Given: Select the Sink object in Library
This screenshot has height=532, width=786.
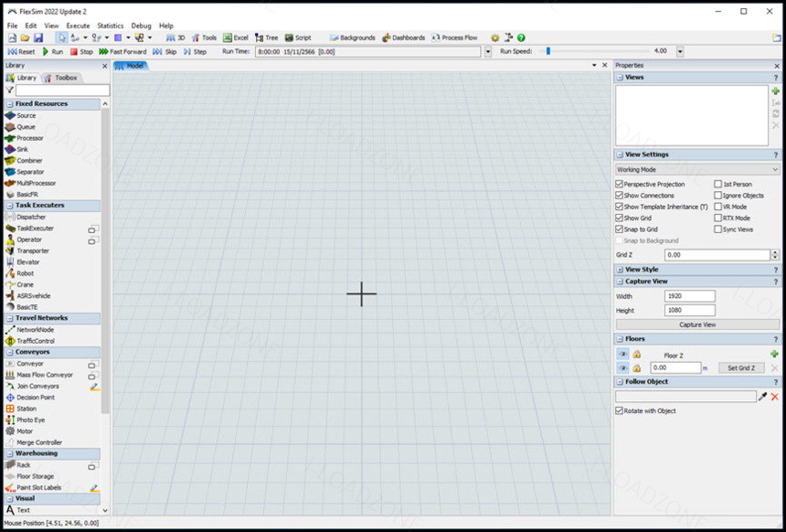Looking at the screenshot, I should (23, 149).
